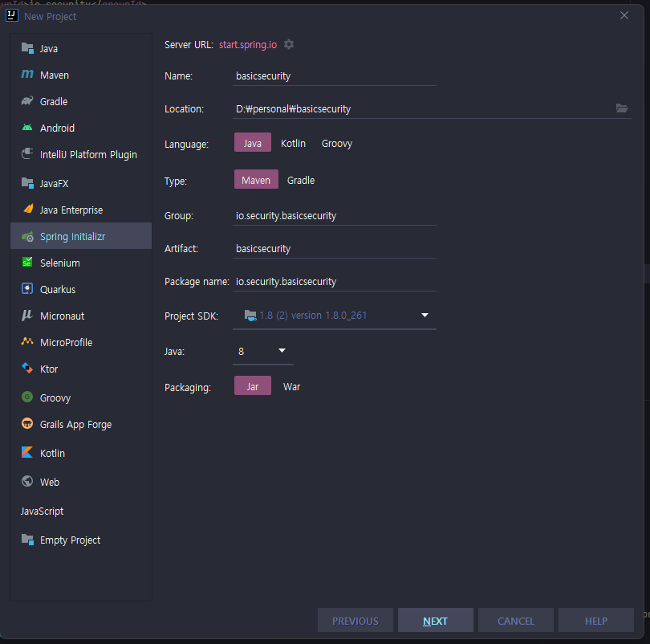The image size is (650, 644).
Task: Select the Maven project category
Action: click(x=81, y=75)
